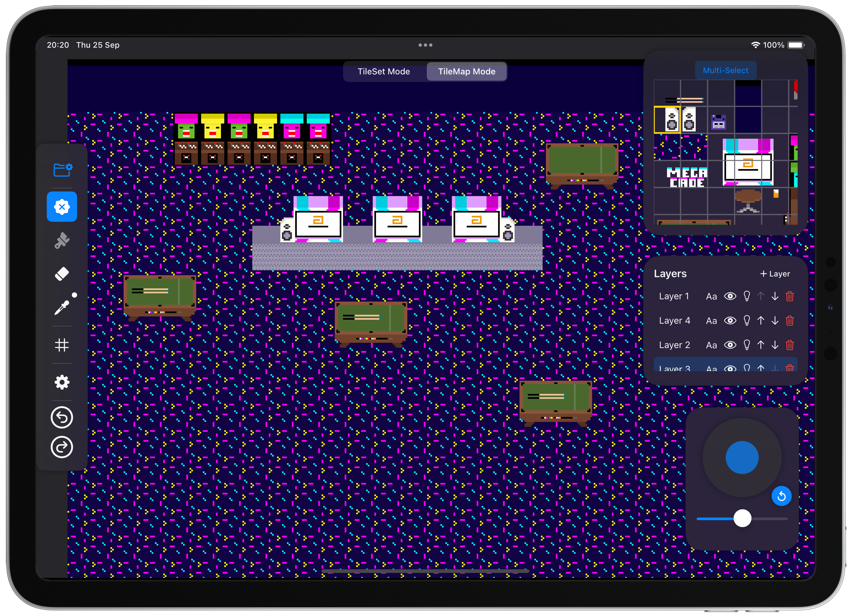Click the redo arrow button
The height and width of the screenshot is (616, 851).
(62, 447)
